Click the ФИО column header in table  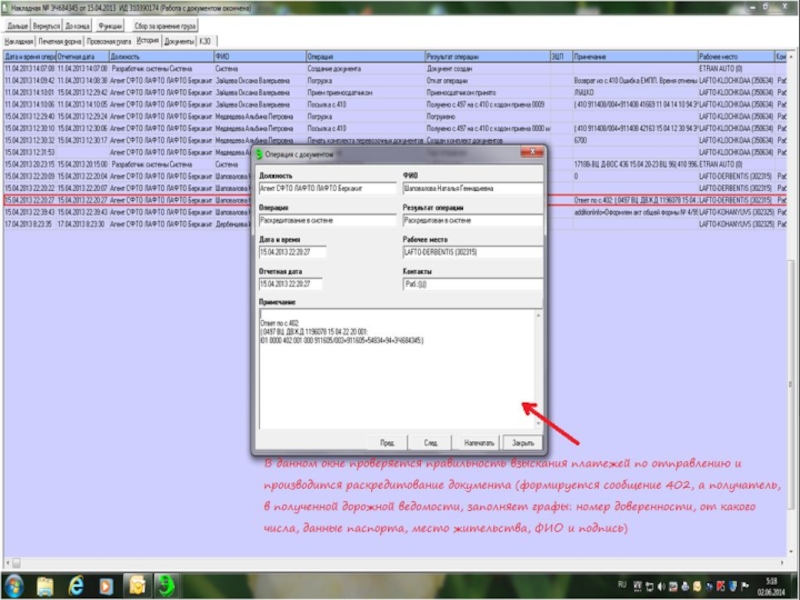(260, 57)
